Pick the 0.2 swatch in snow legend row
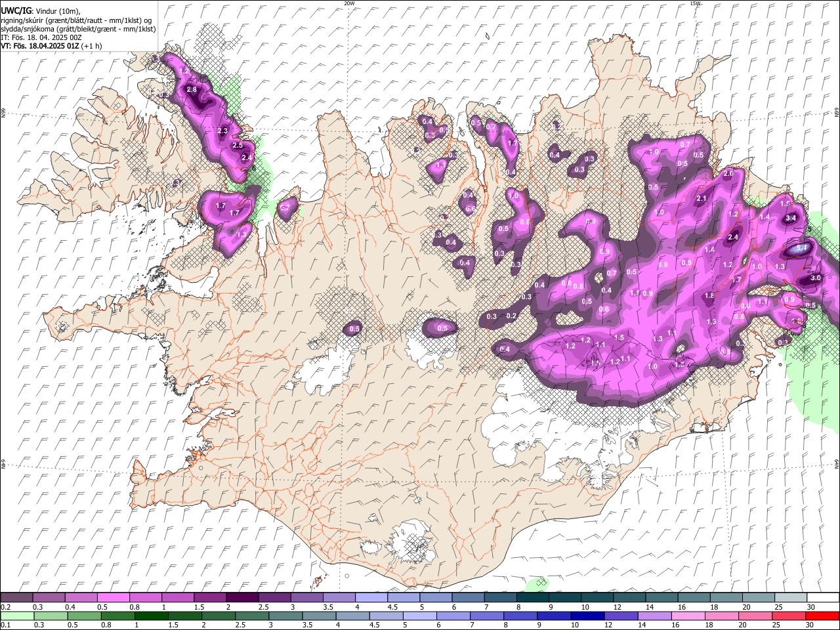840x630 pixels. click(16, 597)
